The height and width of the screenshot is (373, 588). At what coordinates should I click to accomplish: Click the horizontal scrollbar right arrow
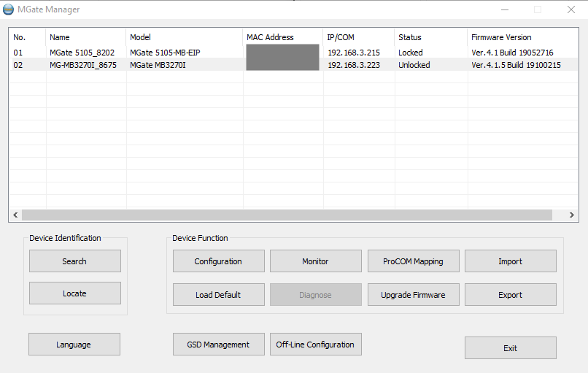pyautogui.click(x=571, y=215)
